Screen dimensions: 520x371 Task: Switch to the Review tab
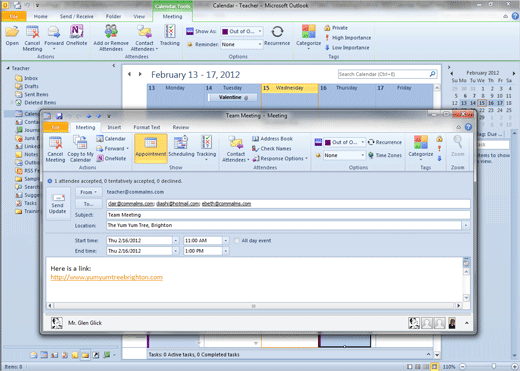(x=181, y=127)
